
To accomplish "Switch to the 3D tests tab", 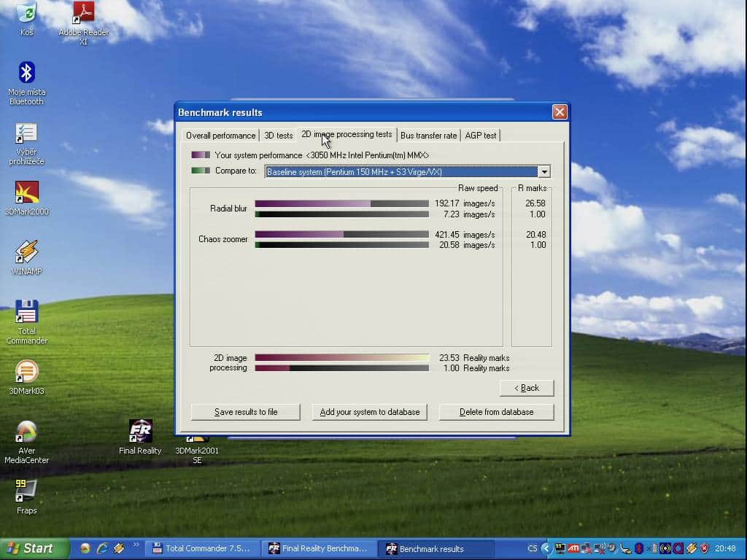I will (278, 136).
